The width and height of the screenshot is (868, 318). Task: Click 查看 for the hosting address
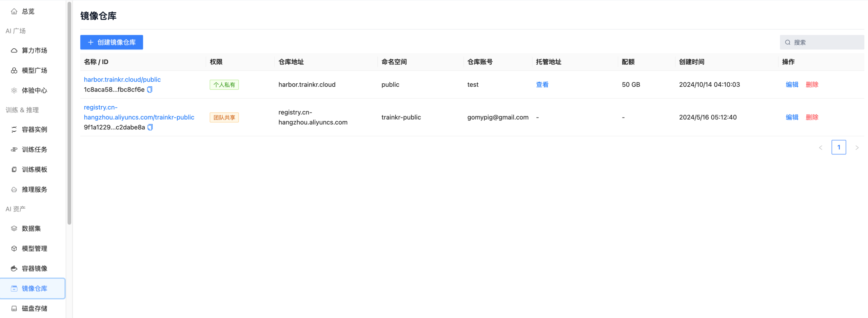click(x=542, y=85)
